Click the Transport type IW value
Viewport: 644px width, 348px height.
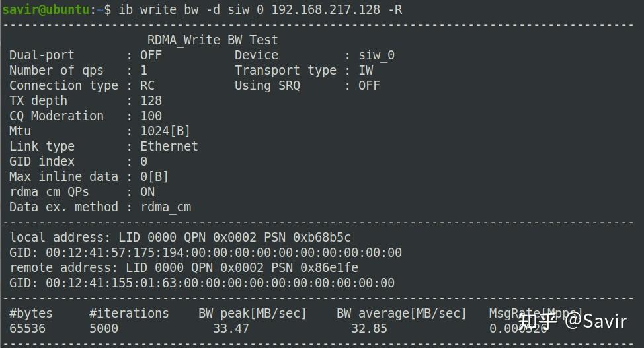tap(366, 70)
